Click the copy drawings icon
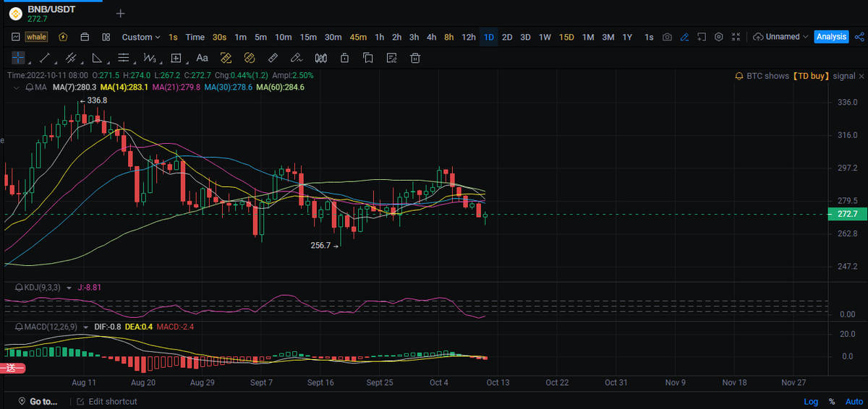The height and width of the screenshot is (409, 868). (x=368, y=58)
